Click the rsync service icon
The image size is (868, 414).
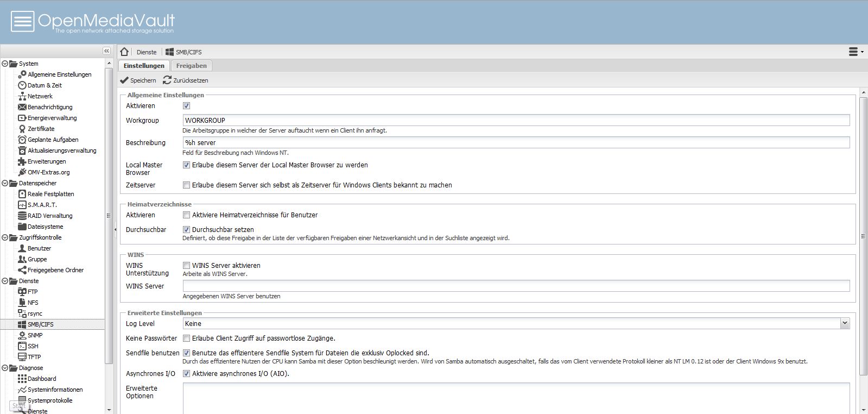pyautogui.click(x=22, y=313)
